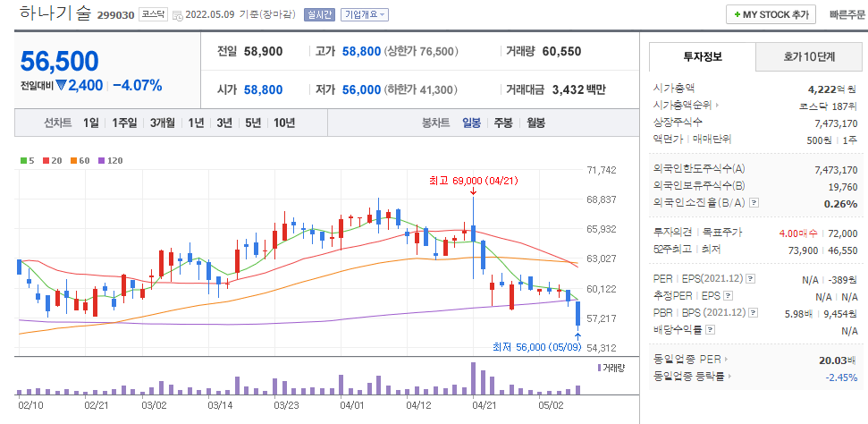Select the 1년 line chart period
The height and width of the screenshot is (424, 868).
pos(196,123)
